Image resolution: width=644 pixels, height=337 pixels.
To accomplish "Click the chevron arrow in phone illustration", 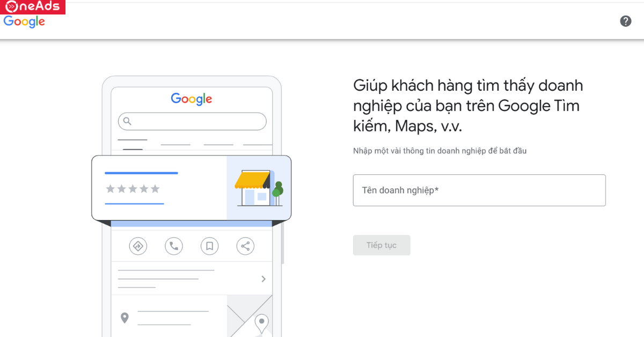I will coord(264,279).
